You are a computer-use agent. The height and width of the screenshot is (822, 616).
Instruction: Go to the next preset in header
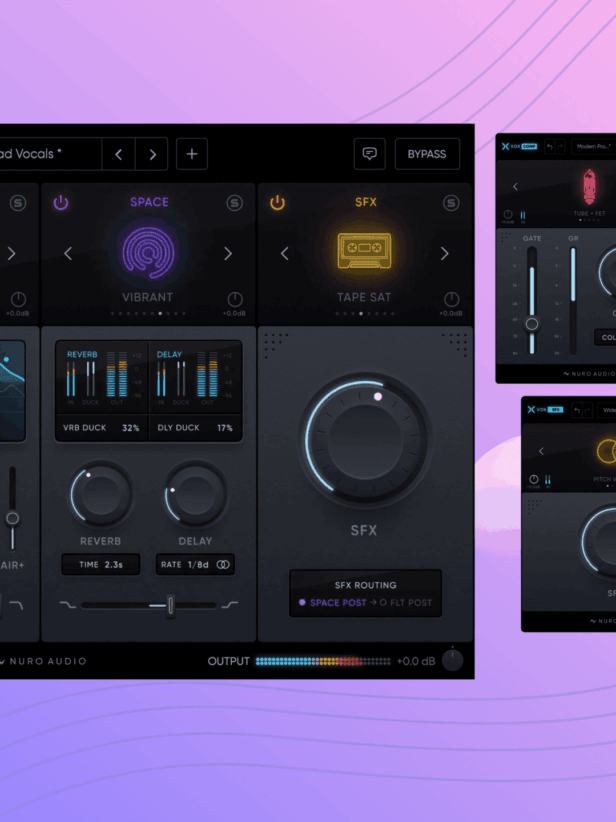(x=152, y=154)
